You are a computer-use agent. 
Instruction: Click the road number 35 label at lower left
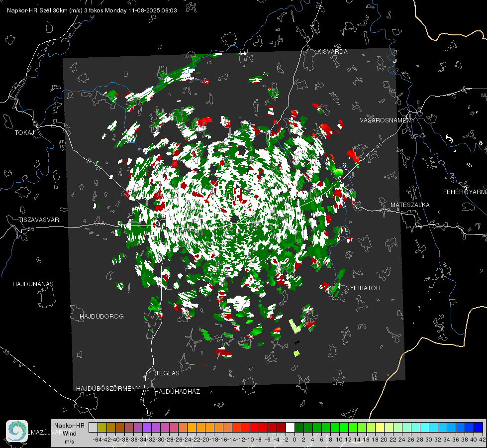tap(6, 351)
